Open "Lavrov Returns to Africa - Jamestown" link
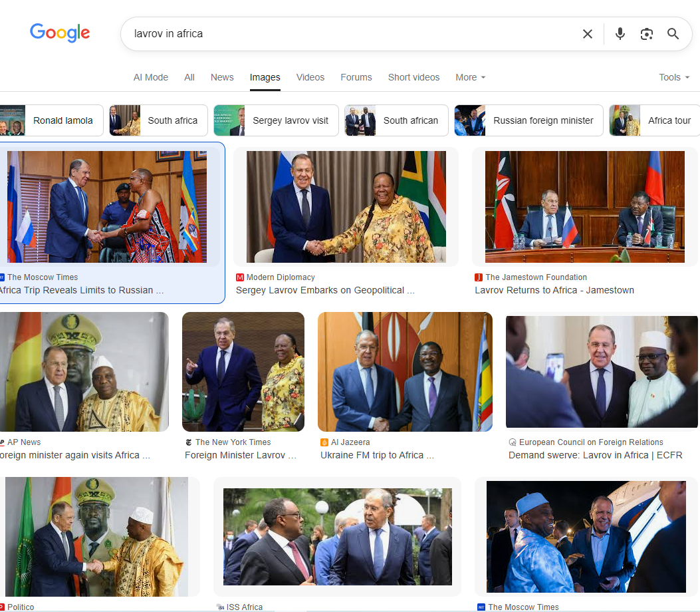The height and width of the screenshot is (612, 700). (x=554, y=290)
